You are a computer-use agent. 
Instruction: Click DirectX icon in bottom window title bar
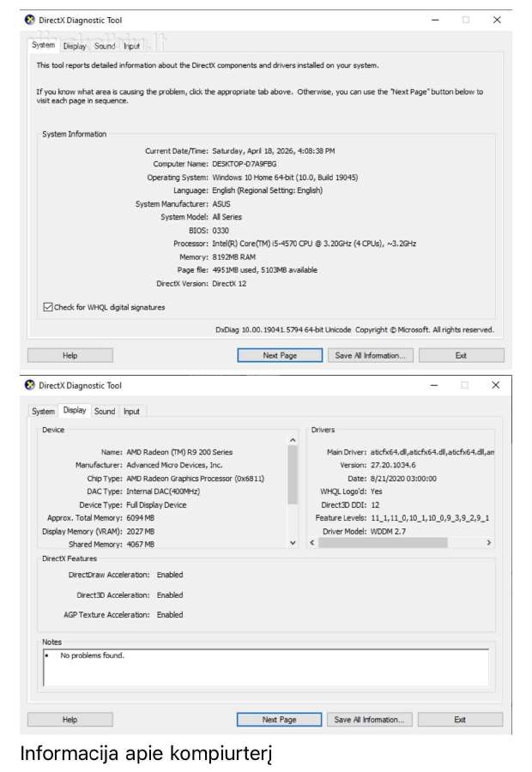pos(30,385)
